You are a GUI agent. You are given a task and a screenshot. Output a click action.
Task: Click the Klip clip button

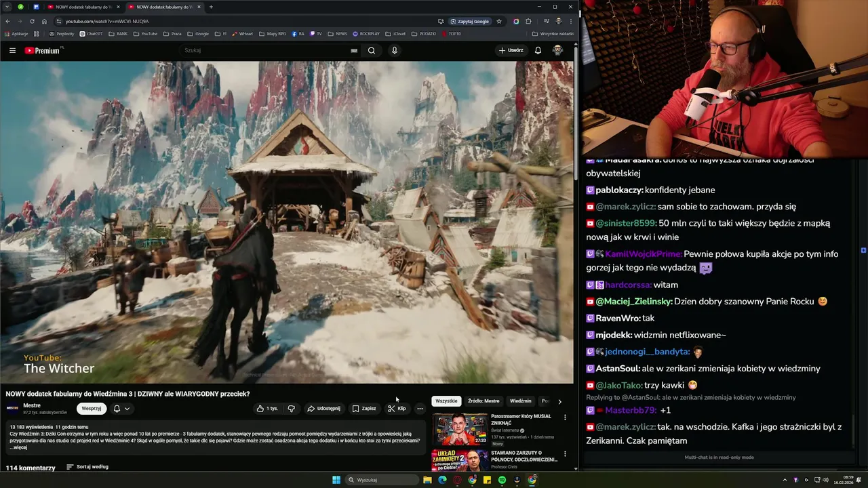(397, 409)
